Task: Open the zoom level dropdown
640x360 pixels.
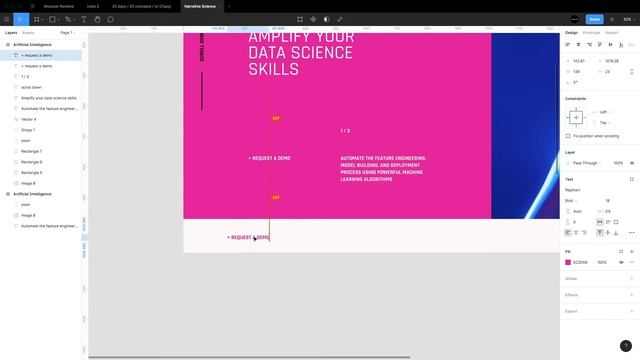Action: point(628,19)
